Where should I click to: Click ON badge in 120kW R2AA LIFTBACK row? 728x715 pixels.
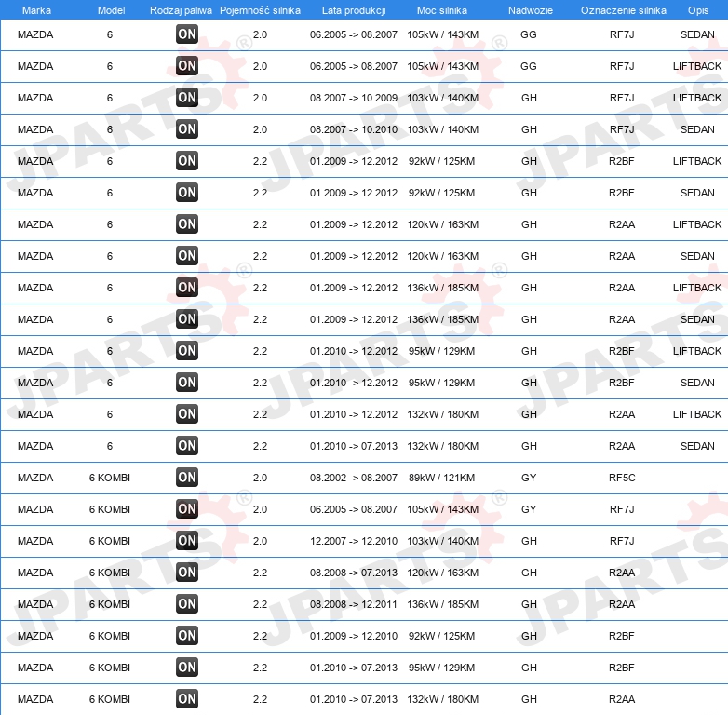(x=187, y=224)
